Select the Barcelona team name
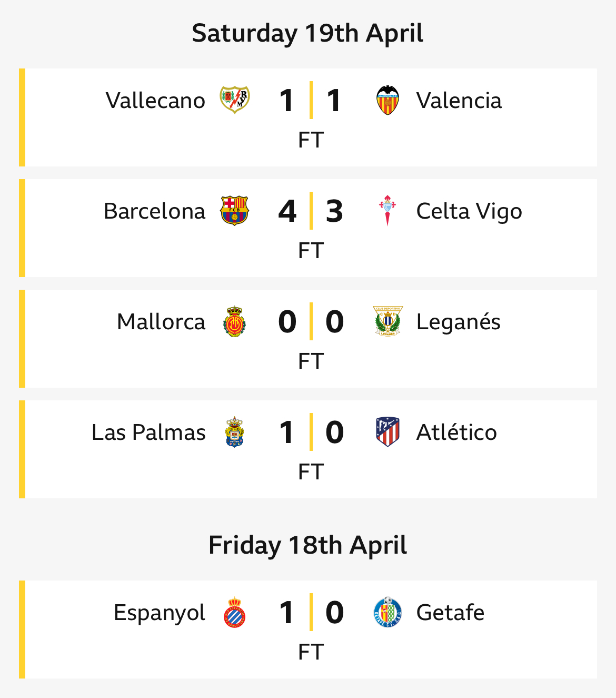The width and height of the screenshot is (616, 698). 154,211
